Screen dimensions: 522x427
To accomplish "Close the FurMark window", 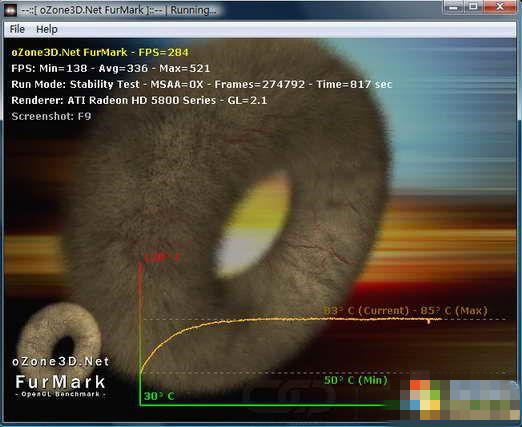I will (500, 7).
